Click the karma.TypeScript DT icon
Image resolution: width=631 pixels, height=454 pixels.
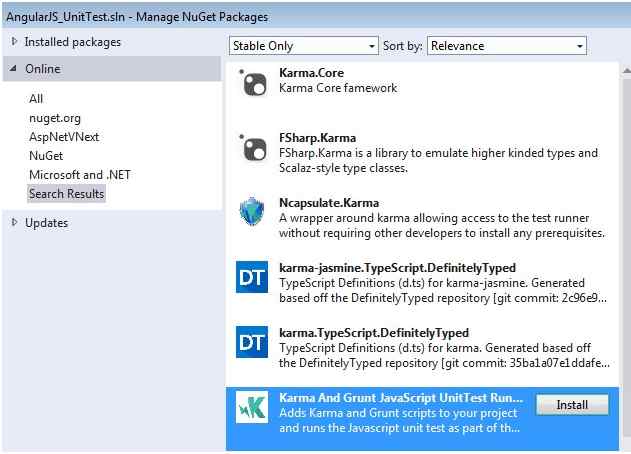click(x=252, y=342)
